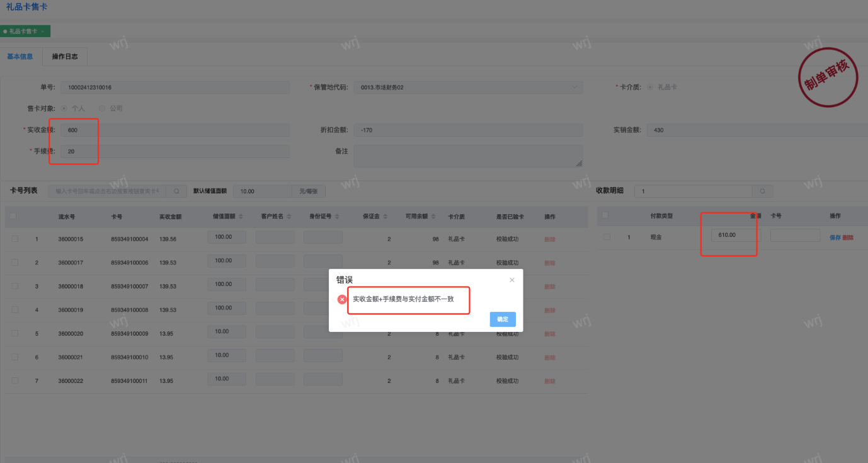Viewport: 868px width, 463px height.
Task: Delete card row 859349100007
Action: pyautogui.click(x=550, y=287)
